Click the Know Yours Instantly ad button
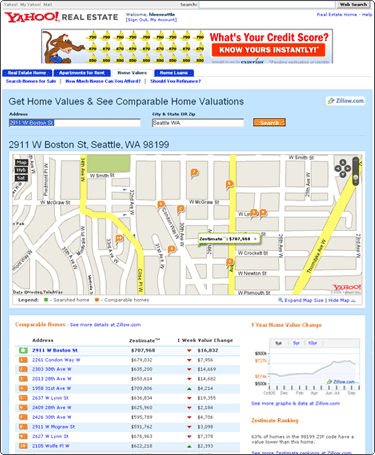Screen dimensions: 375x455 pyautogui.click(x=269, y=50)
